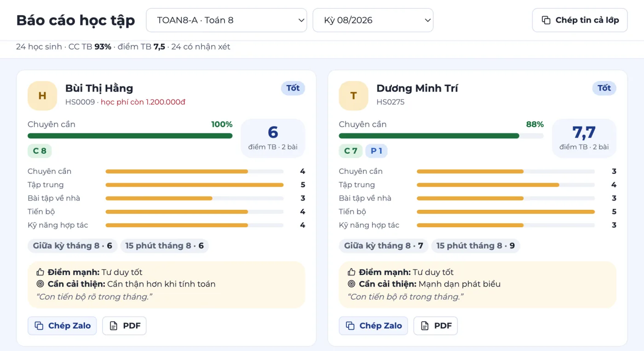644x351 pixels.
Task: Click Tiến bộ rating bar for Dương Minh Trí
Action: click(506, 212)
